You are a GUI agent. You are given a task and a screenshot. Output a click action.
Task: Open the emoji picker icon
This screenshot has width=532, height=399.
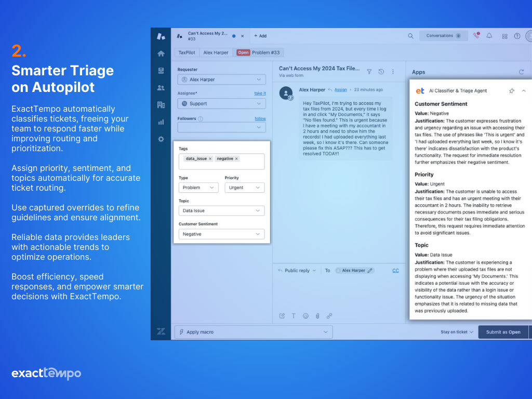pos(305,316)
